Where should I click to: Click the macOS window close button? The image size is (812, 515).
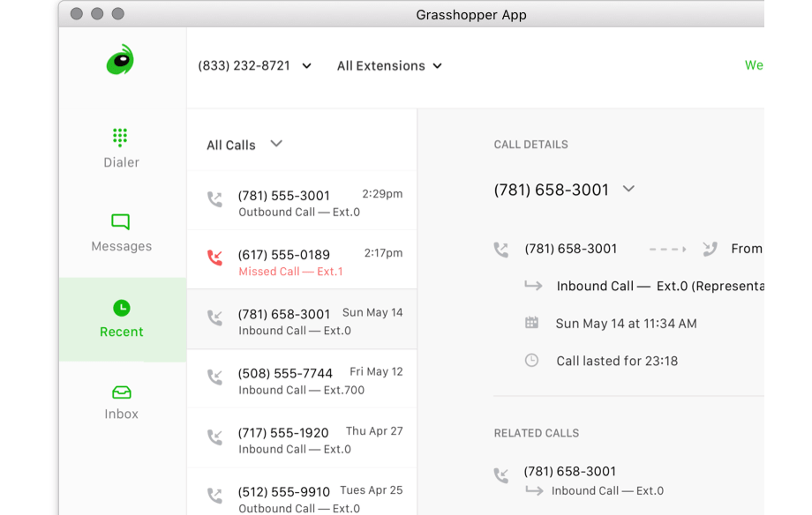[77, 14]
